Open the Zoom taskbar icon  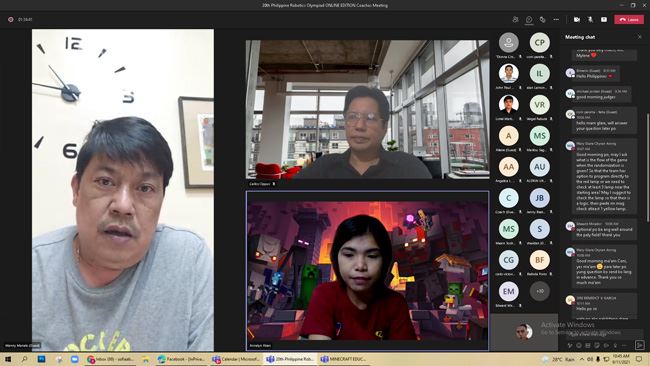coord(75,359)
